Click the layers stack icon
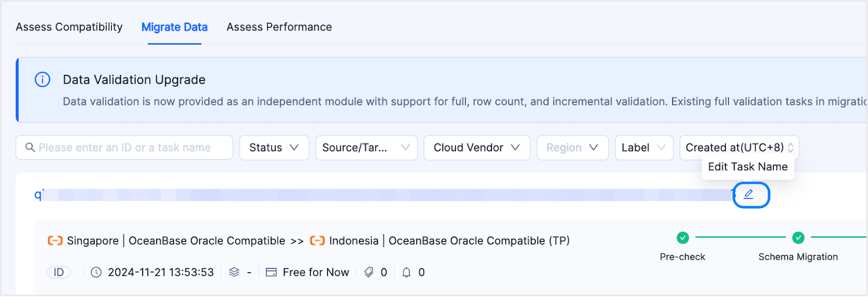The image size is (868, 297). (235, 272)
